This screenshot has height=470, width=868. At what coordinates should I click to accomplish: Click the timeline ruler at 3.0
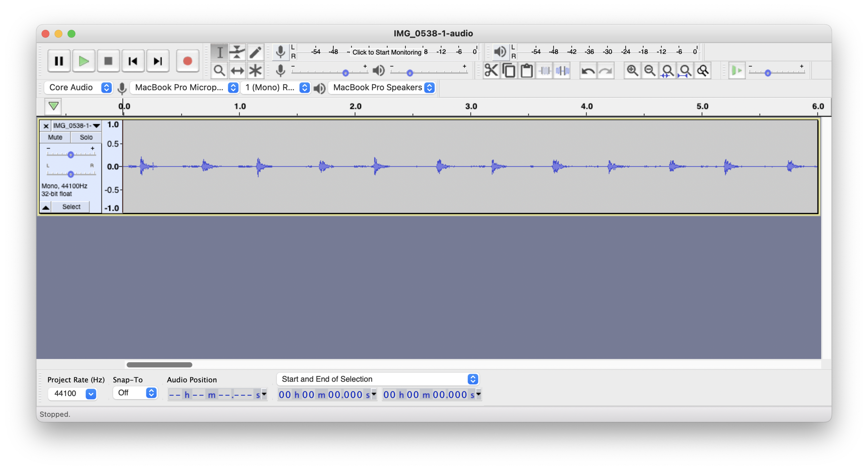(471, 106)
